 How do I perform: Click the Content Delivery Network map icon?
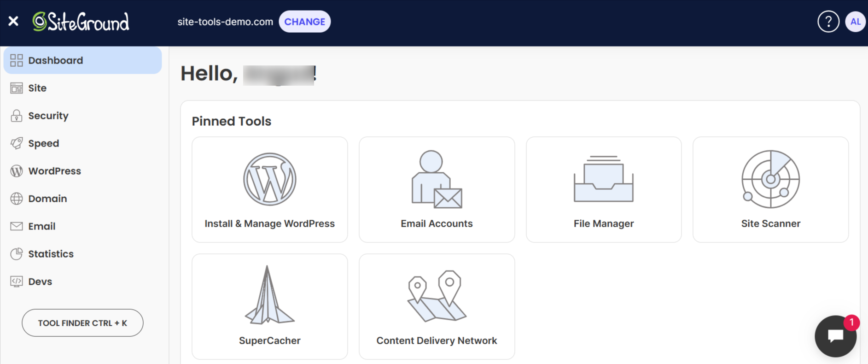click(x=437, y=296)
